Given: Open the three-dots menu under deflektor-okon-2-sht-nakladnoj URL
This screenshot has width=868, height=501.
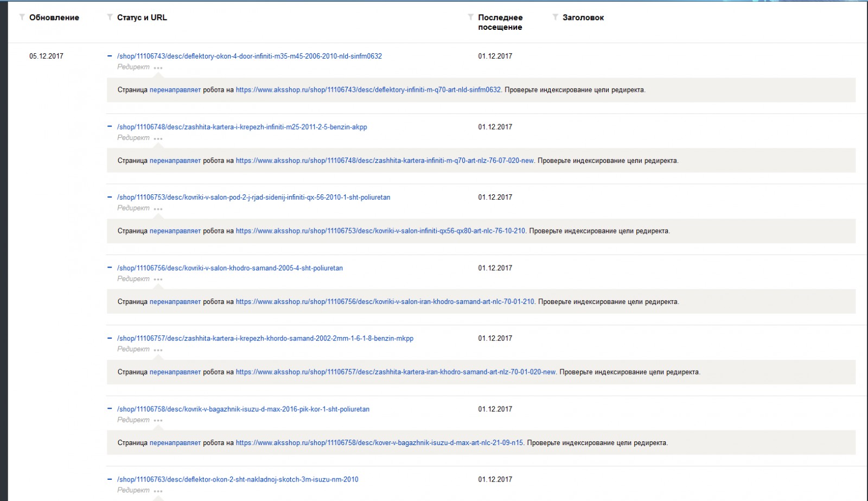Looking at the screenshot, I should coord(158,491).
